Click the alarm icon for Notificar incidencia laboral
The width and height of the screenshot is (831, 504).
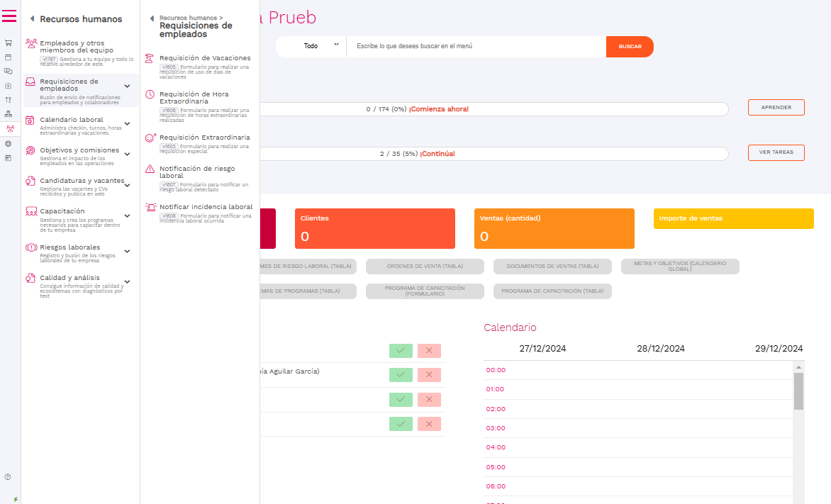tap(150, 207)
